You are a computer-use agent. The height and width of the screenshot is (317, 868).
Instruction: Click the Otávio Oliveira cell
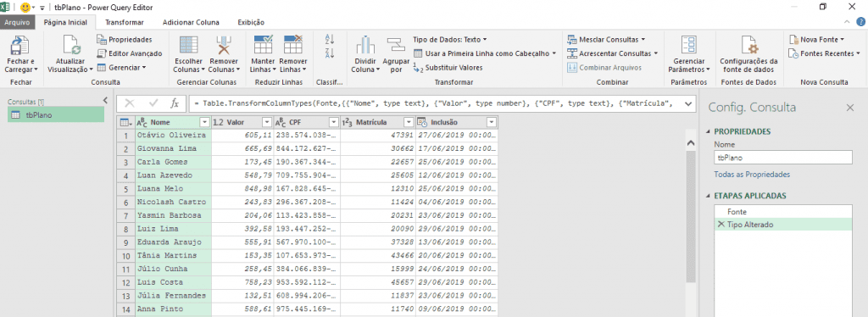click(x=173, y=135)
